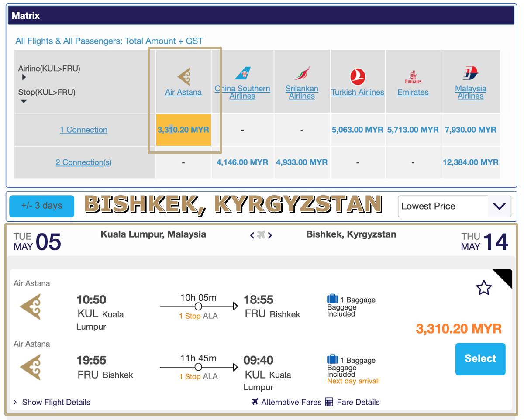The width and height of the screenshot is (524, 420).
Task: Click the Turkish Airlines logo
Action: pyautogui.click(x=358, y=77)
